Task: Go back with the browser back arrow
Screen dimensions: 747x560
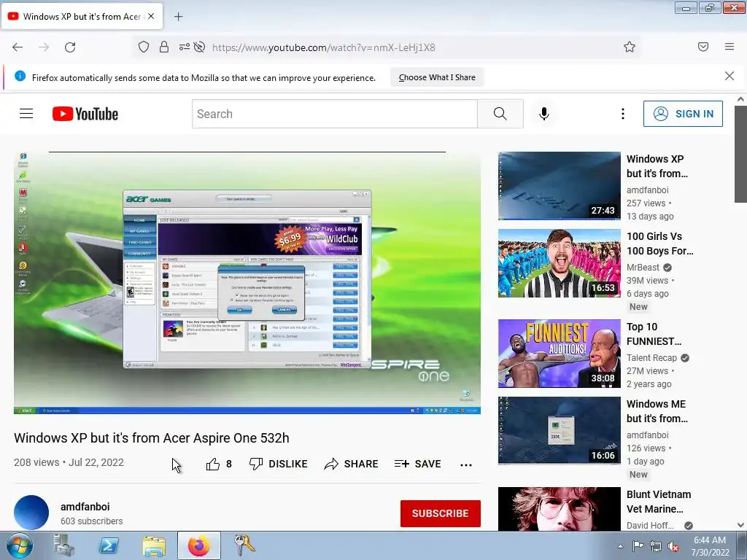Action: click(x=18, y=47)
